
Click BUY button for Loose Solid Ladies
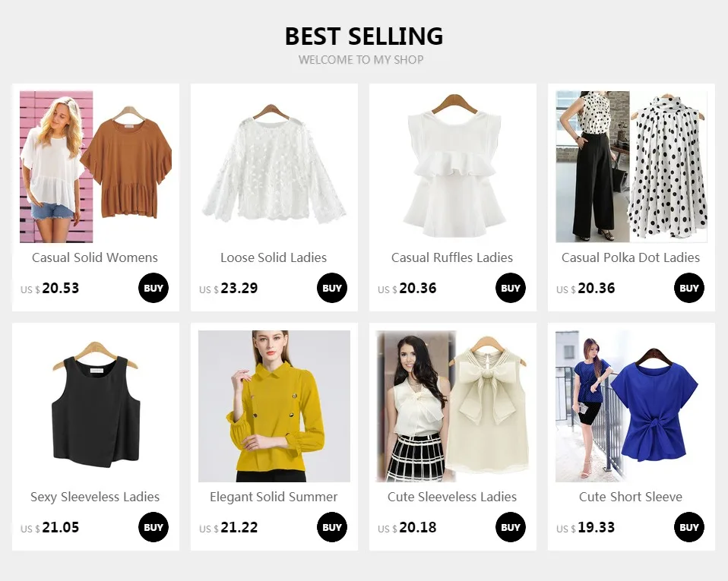pos(332,288)
